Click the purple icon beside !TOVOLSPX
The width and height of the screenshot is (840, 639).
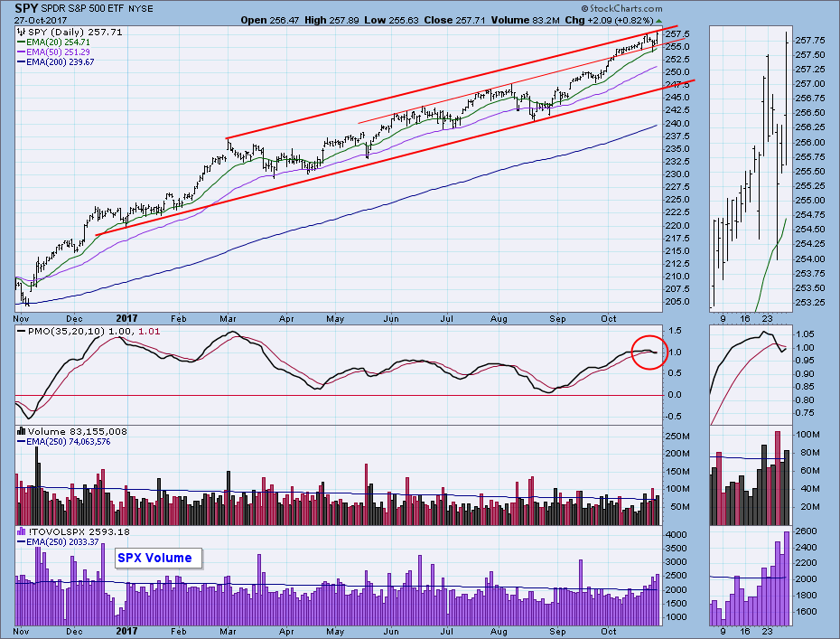(22, 531)
